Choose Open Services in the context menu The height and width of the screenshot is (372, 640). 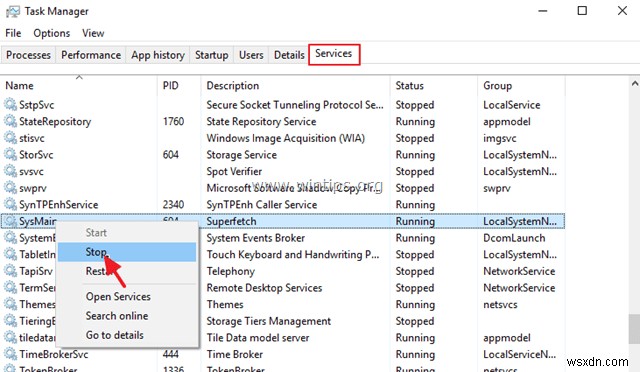tap(127, 296)
